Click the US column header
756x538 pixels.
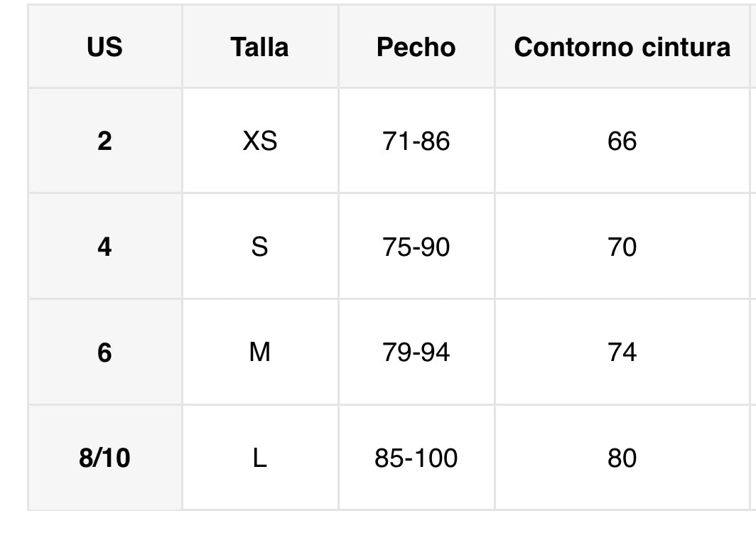point(104,47)
